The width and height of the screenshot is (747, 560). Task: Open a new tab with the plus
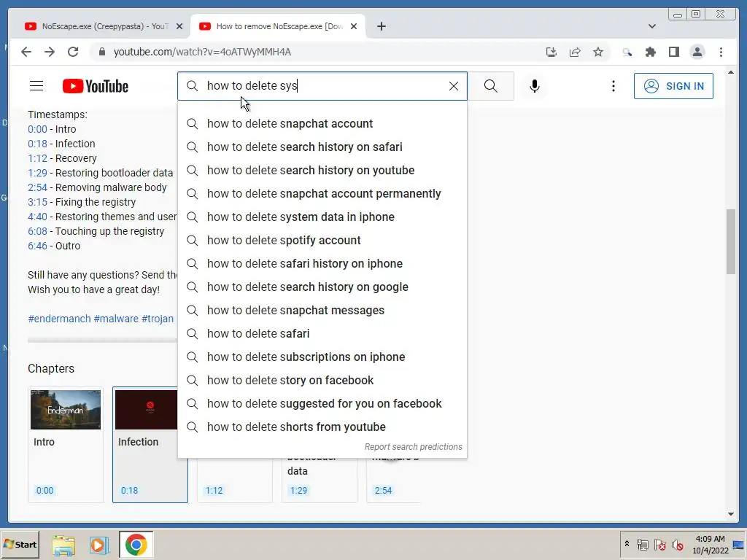pyautogui.click(x=381, y=26)
